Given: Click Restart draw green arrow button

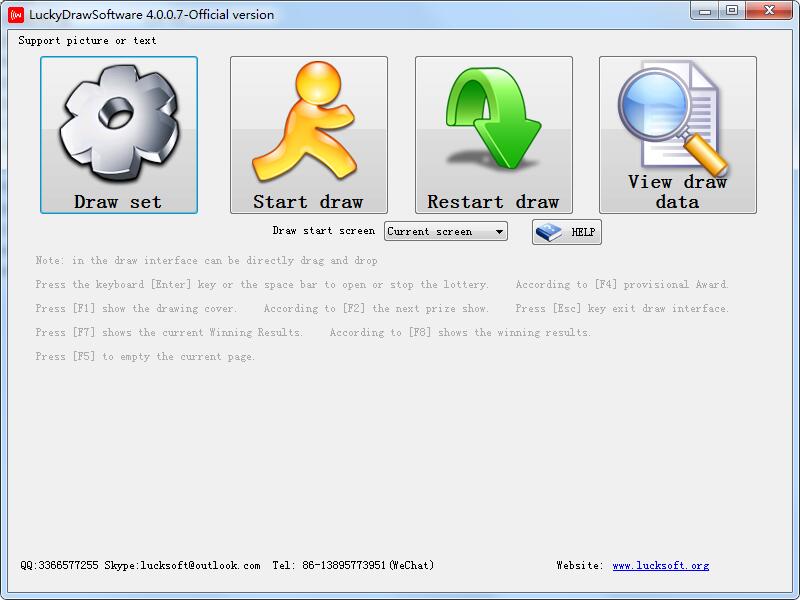Looking at the screenshot, I should [494, 135].
